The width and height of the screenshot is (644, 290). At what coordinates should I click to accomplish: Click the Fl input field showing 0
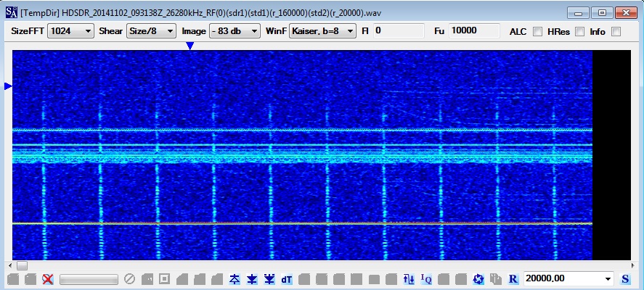click(x=399, y=30)
